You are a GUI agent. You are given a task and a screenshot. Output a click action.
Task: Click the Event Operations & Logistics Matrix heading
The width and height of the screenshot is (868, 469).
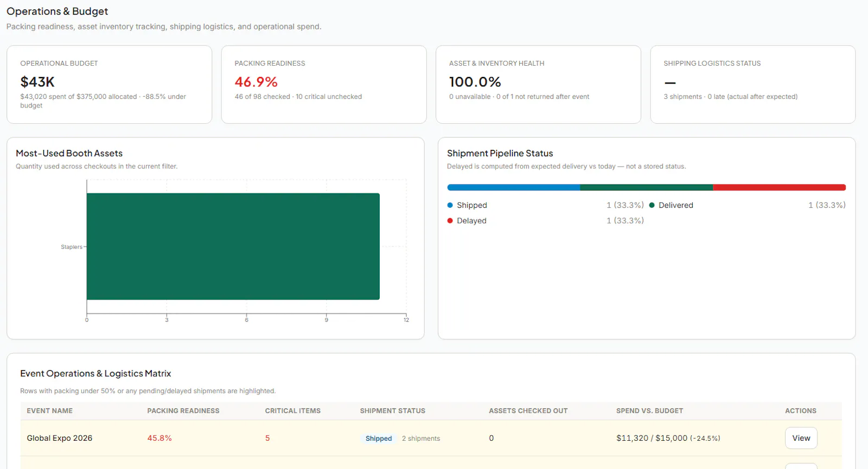coord(95,373)
